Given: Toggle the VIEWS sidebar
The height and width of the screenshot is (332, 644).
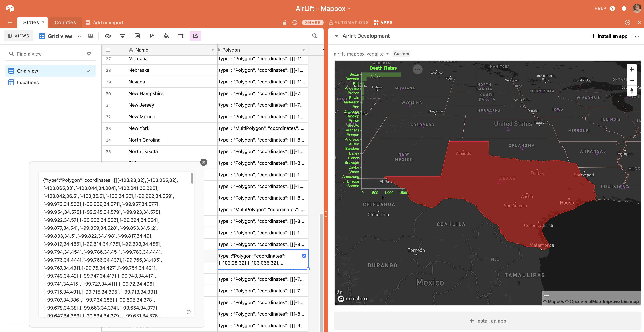Looking at the screenshot, I should coord(19,36).
